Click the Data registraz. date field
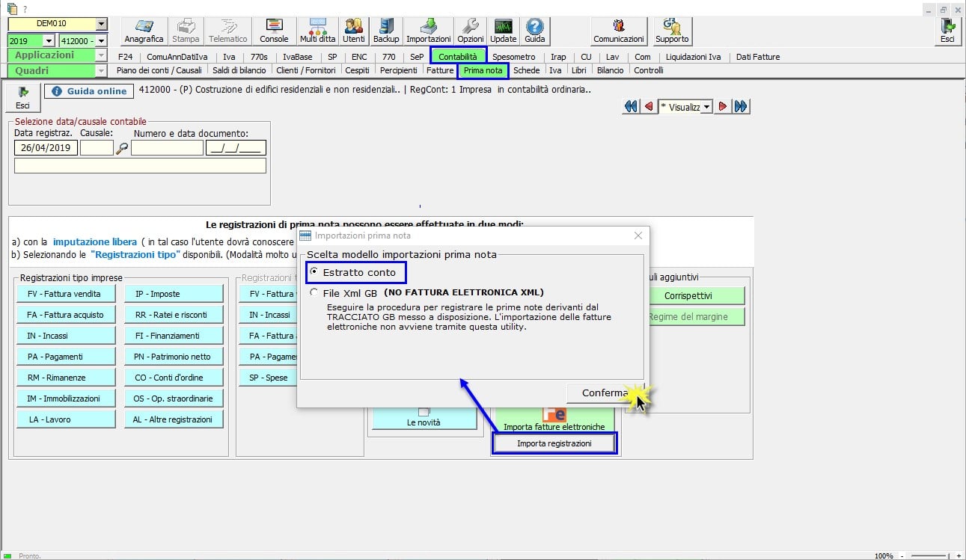Image resolution: width=966 pixels, height=560 pixels. [46, 148]
